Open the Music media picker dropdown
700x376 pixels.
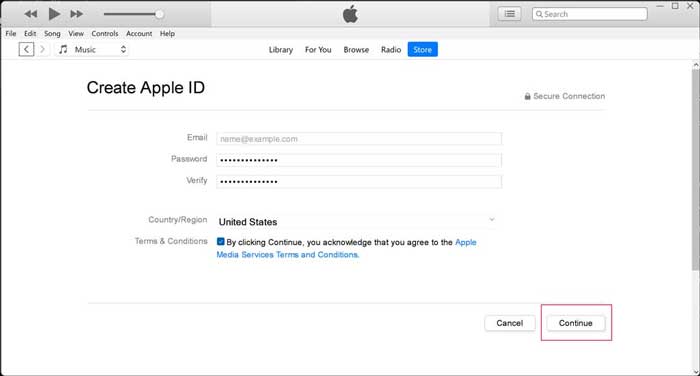click(92, 49)
